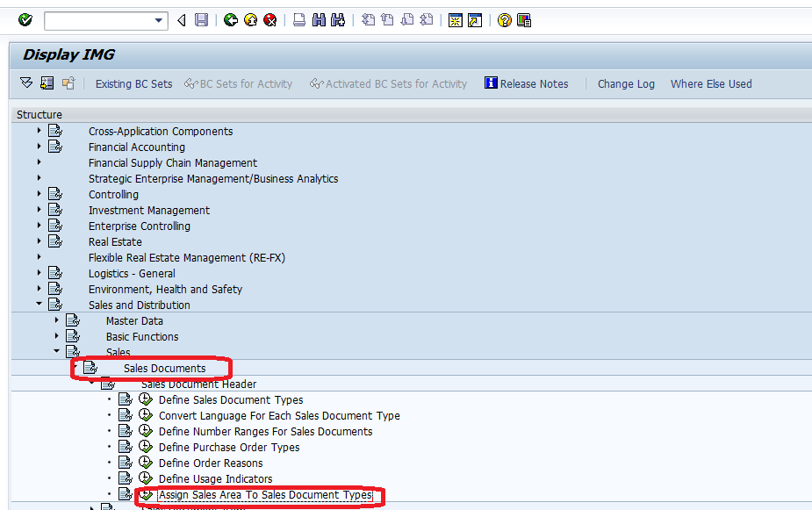812x510 pixels.
Task: Collapse the Sales and Distribution tree node
Action: pyautogui.click(x=38, y=305)
